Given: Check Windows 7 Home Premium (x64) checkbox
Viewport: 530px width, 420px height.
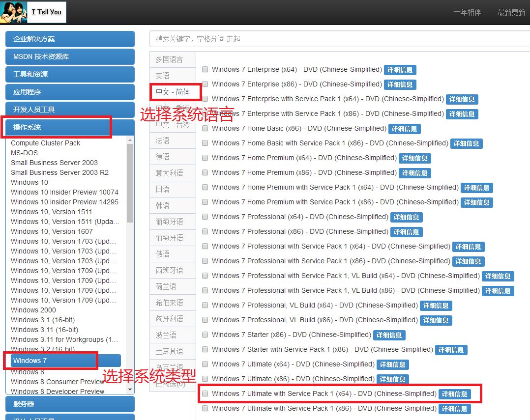Looking at the screenshot, I should point(205,158).
